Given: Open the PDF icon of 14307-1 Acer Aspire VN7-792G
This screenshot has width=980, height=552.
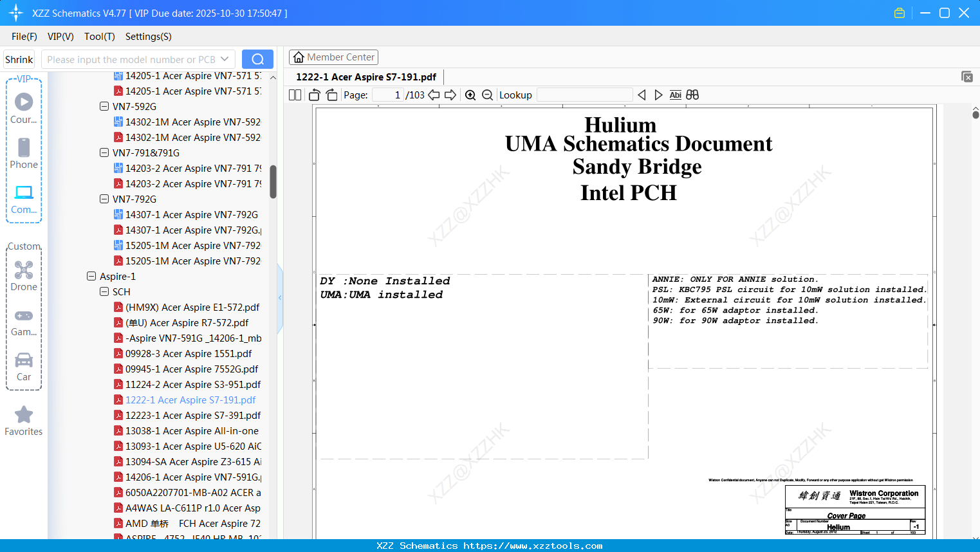Looking at the screenshot, I should point(118,230).
